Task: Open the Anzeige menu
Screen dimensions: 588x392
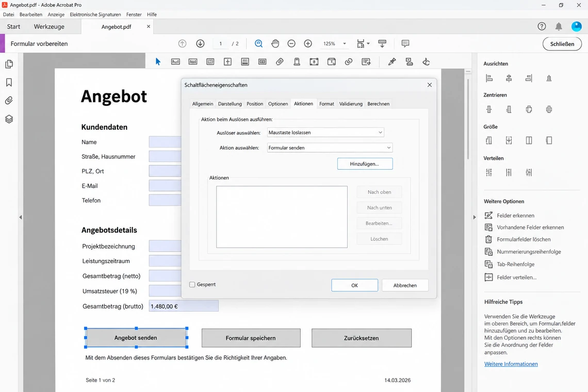Action: pyautogui.click(x=56, y=14)
